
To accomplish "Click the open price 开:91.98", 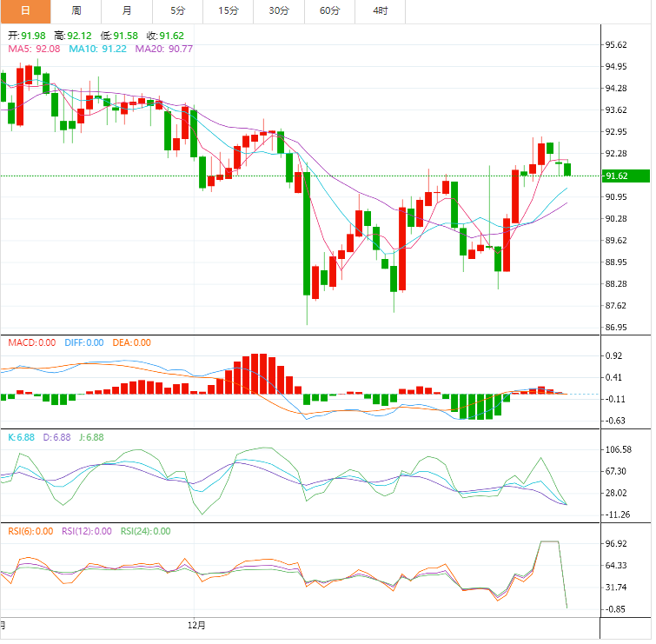I will 27,36.
